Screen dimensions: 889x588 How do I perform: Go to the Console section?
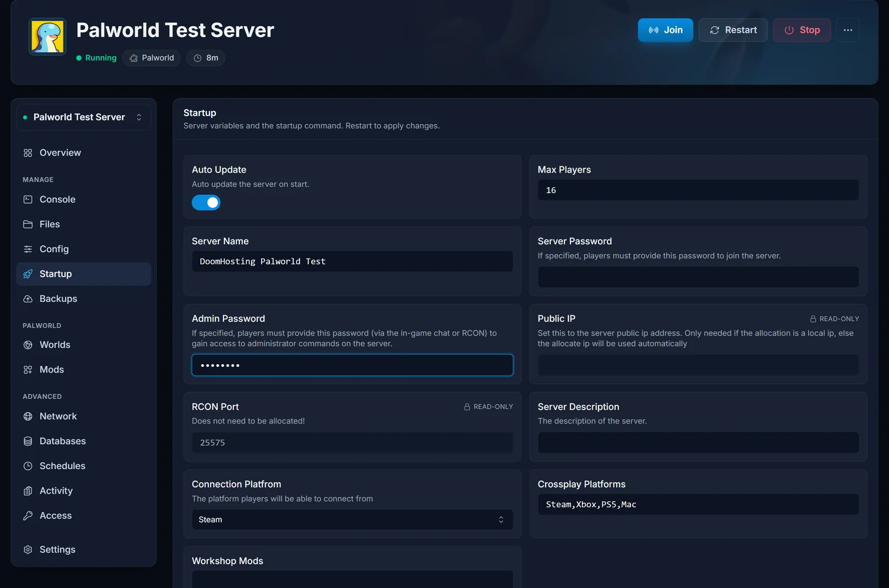83,199
